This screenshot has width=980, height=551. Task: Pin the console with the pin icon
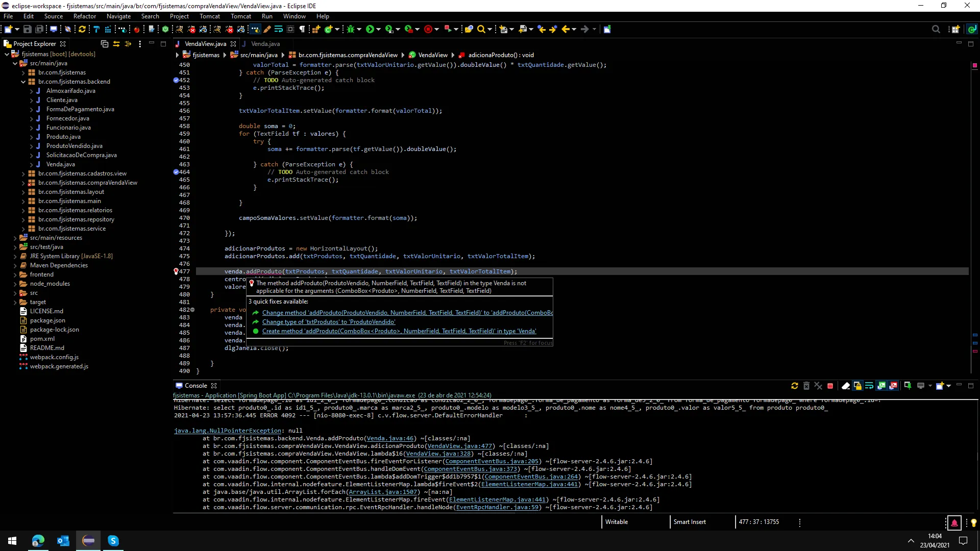point(908,386)
